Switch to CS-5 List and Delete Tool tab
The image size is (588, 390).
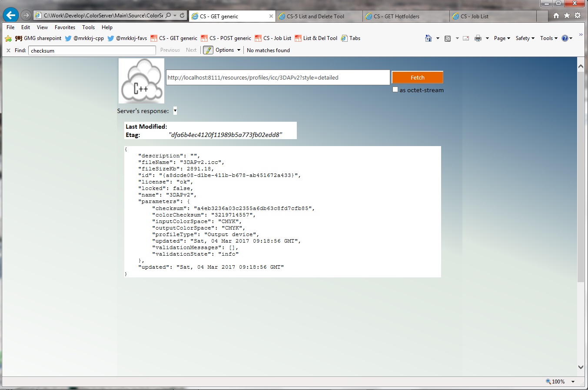[x=319, y=16]
